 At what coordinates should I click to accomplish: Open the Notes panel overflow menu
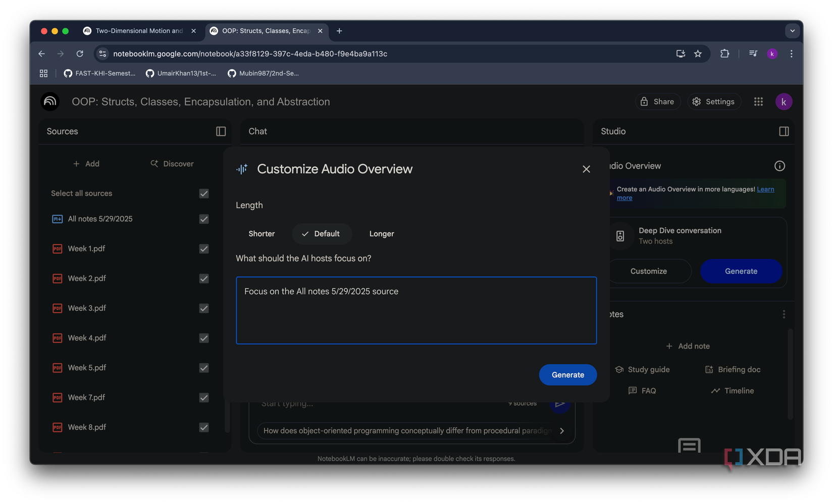(784, 314)
